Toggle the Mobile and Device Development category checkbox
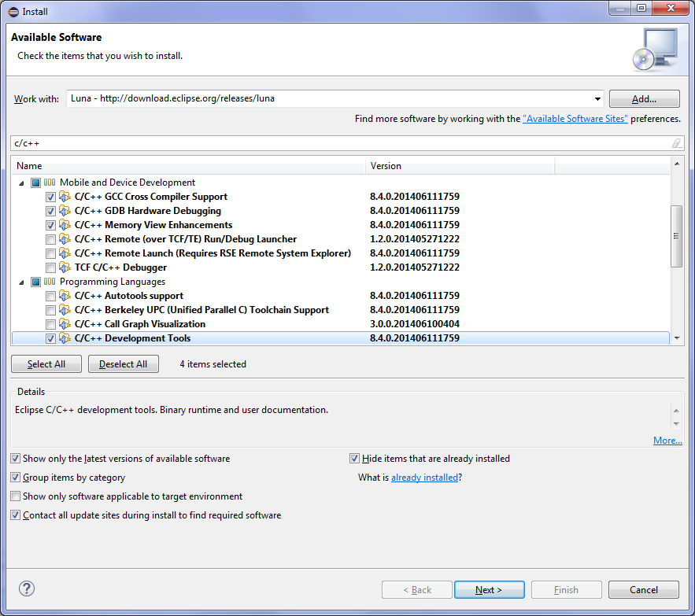 coord(36,183)
